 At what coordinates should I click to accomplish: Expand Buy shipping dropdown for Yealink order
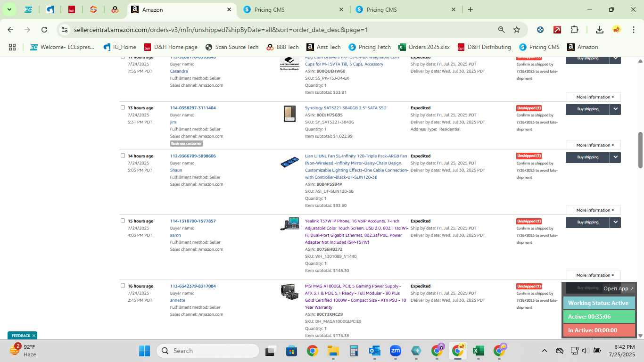(615, 222)
